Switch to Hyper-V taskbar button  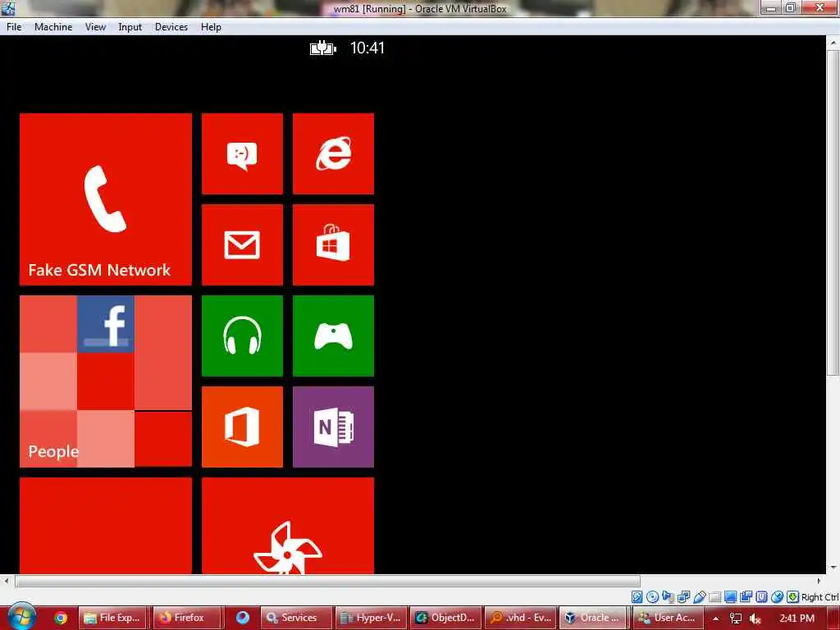click(371, 618)
